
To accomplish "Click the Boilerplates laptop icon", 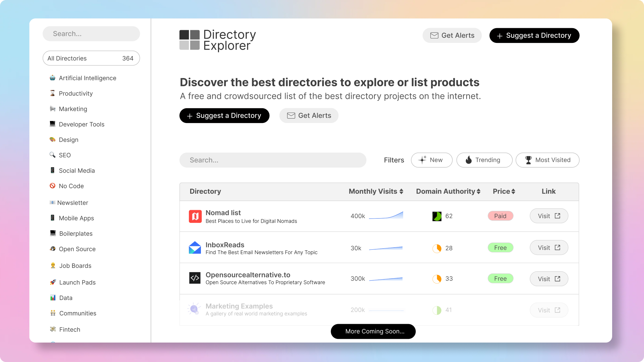I will (53, 233).
